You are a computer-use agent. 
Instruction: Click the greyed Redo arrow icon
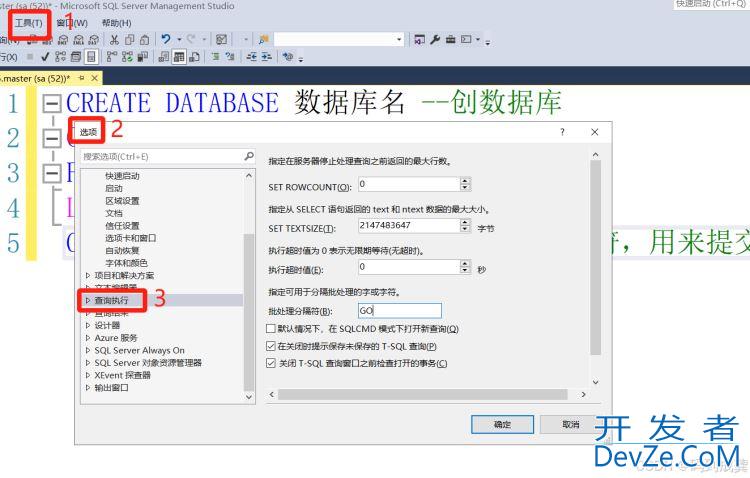[x=191, y=39]
